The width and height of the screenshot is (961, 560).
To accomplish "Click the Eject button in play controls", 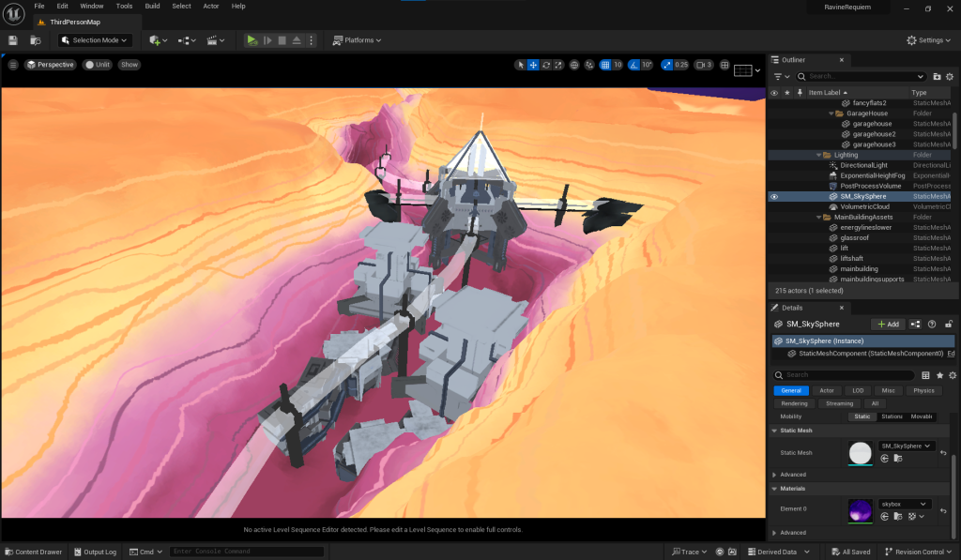I will pyautogui.click(x=297, y=40).
